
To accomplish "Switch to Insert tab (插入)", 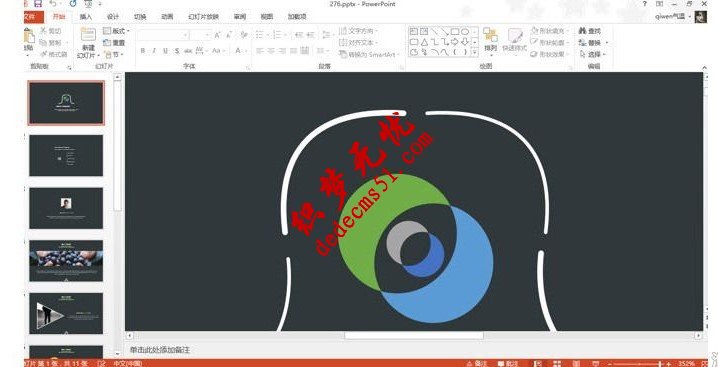I will point(86,17).
